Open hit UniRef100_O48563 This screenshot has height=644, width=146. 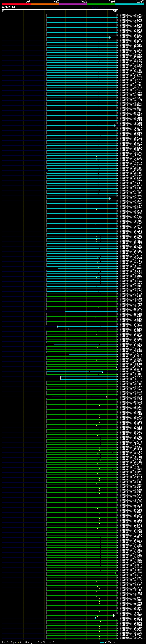coord(131,30)
